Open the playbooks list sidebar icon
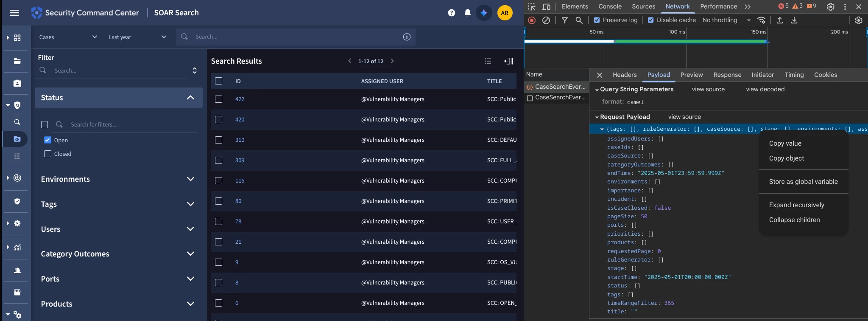This screenshot has height=321, width=868. tap(17, 156)
